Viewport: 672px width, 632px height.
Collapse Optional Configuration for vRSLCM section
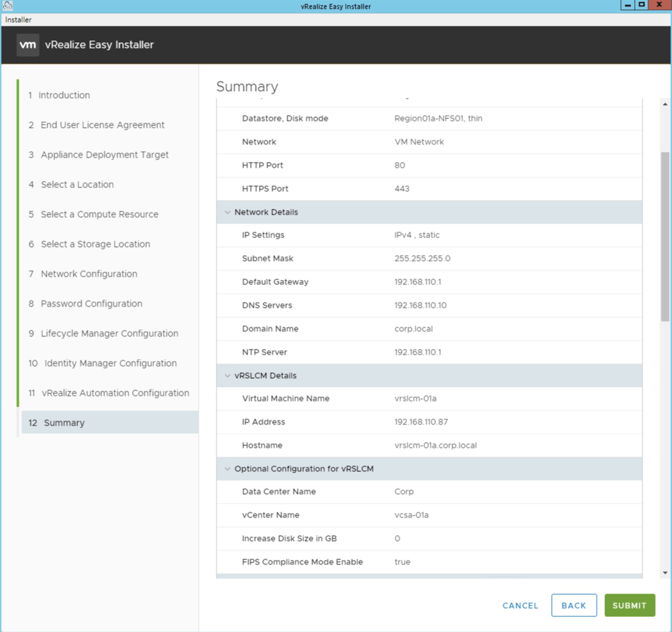(x=228, y=469)
